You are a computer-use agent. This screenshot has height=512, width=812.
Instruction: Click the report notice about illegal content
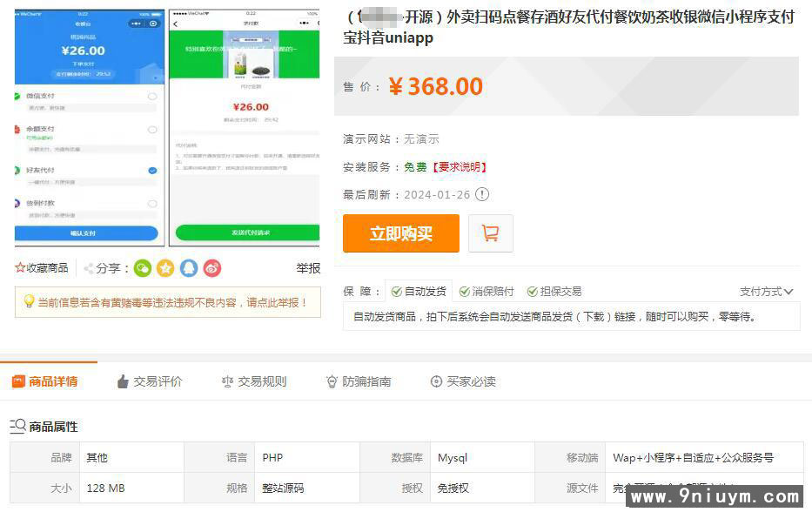click(x=168, y=302)
